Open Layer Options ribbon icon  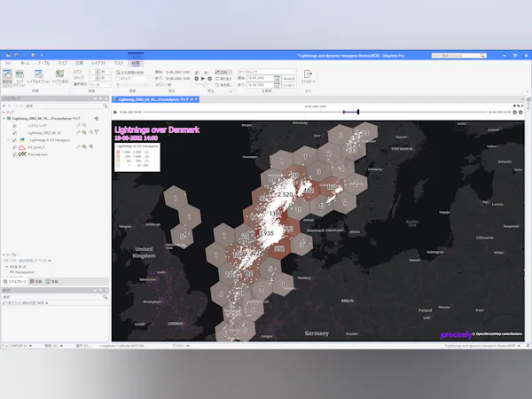click(x=39, y=76)
